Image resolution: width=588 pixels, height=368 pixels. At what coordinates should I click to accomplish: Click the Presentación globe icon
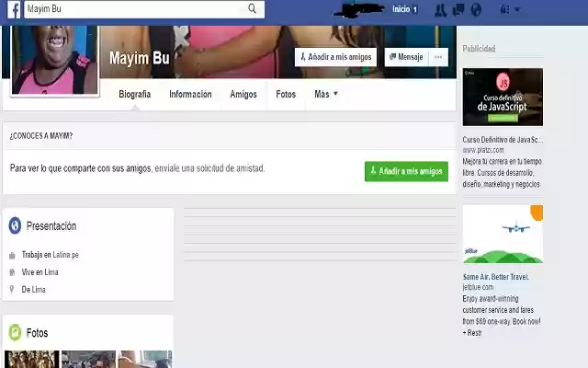click(x=15, y=225)
